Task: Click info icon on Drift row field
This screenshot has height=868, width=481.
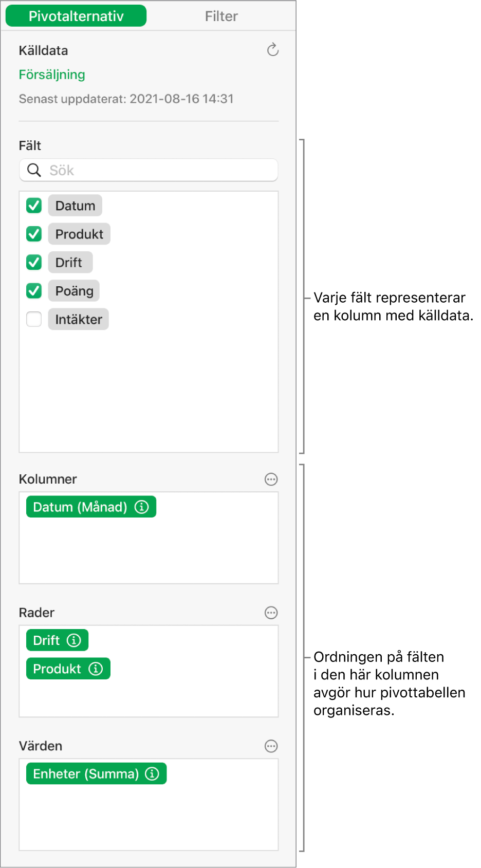Action: pos(75,640)
